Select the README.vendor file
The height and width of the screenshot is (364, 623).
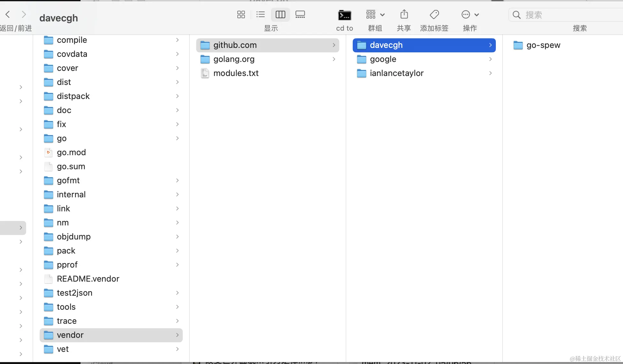pos(88,279)
